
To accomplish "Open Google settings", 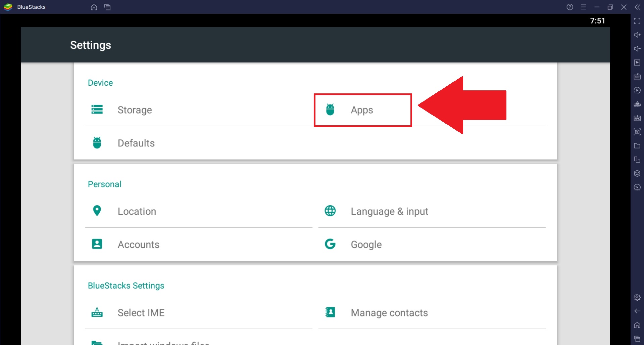I will (x=432, y=244).
